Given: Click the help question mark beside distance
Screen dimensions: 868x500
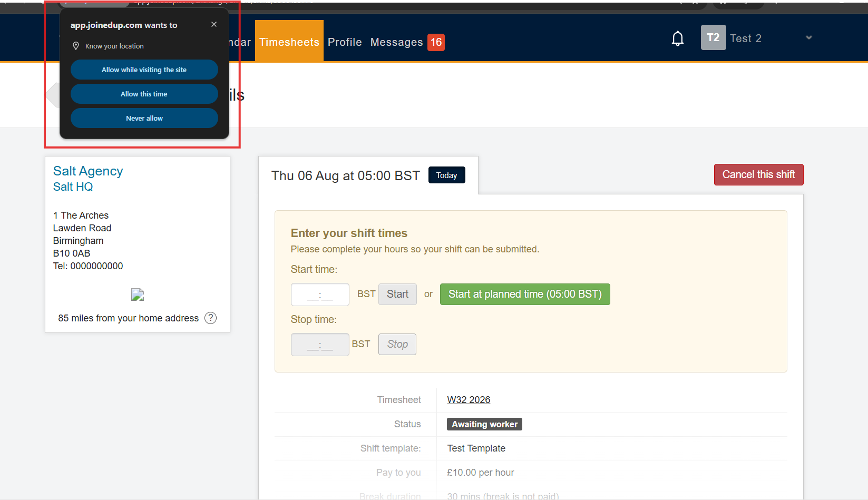Looking at the screenshot, I should (210, 318).
